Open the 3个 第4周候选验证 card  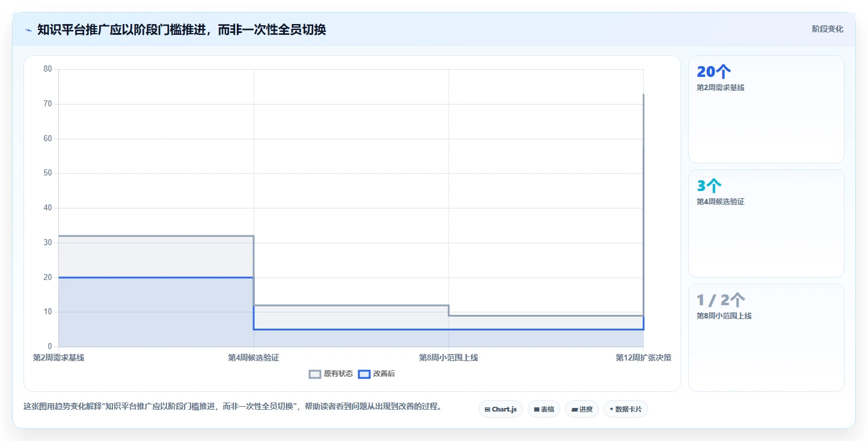[x=766, y=224]
